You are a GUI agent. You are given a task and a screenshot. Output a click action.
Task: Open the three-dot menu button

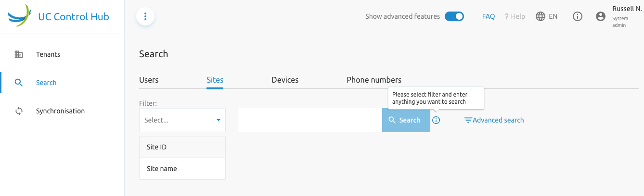click(145, 16)
